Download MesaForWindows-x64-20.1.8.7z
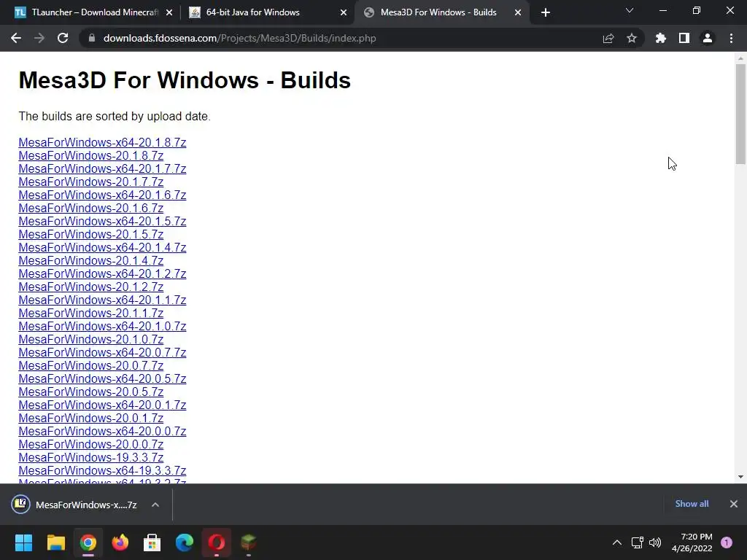Image resolution: width=747 pixels, height=560 pixels. pyautogui.click(x=102, y=142)
